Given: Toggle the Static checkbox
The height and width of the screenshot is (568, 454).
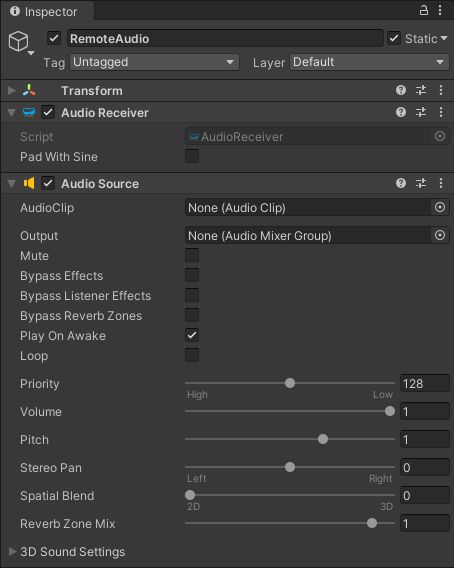Looking at the screenshot, I should pyautogui.click(x=393, y=38).
